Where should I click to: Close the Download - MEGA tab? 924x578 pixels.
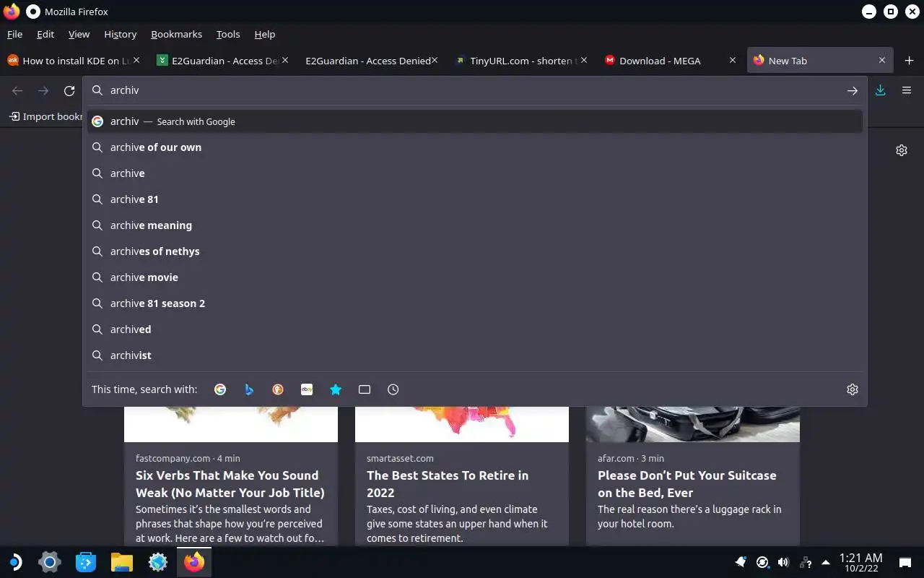point(733,61)
